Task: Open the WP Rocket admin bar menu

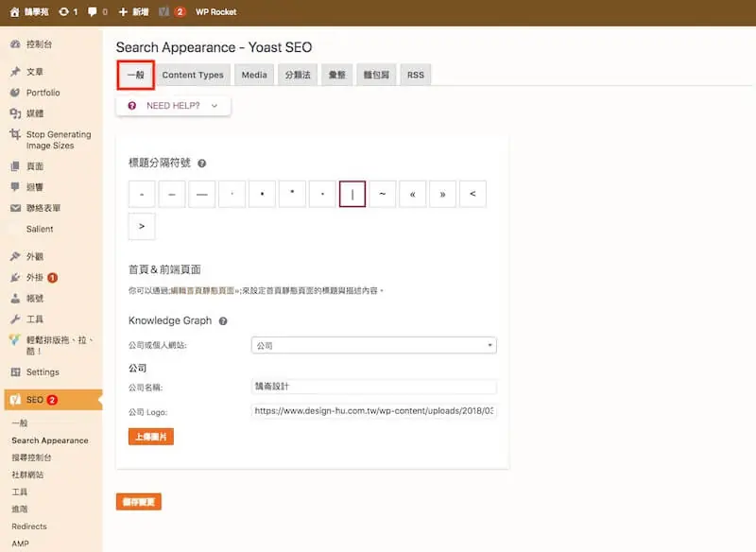Action: tap(216, 12)
